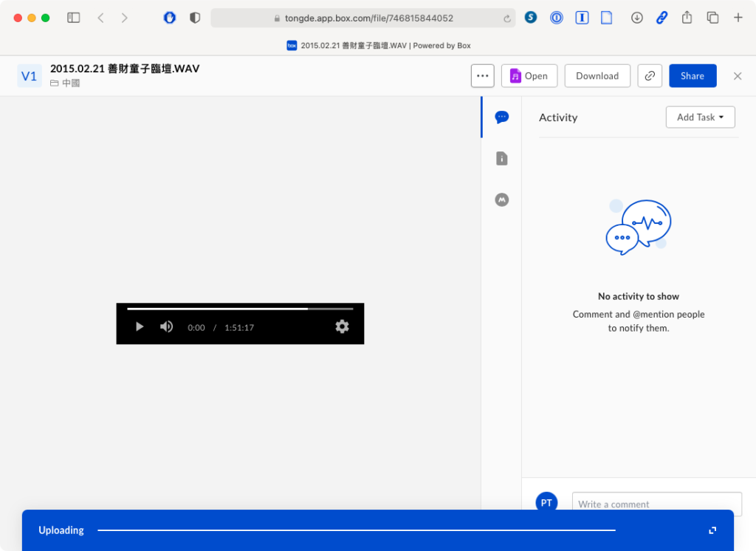
Task: Go to the 中國 parent folder
Action: click(71, 83)
